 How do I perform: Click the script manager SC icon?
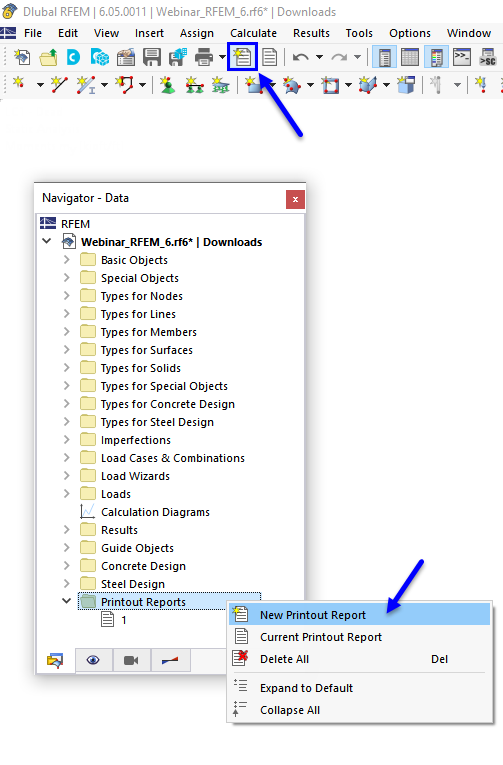point(487,57)
